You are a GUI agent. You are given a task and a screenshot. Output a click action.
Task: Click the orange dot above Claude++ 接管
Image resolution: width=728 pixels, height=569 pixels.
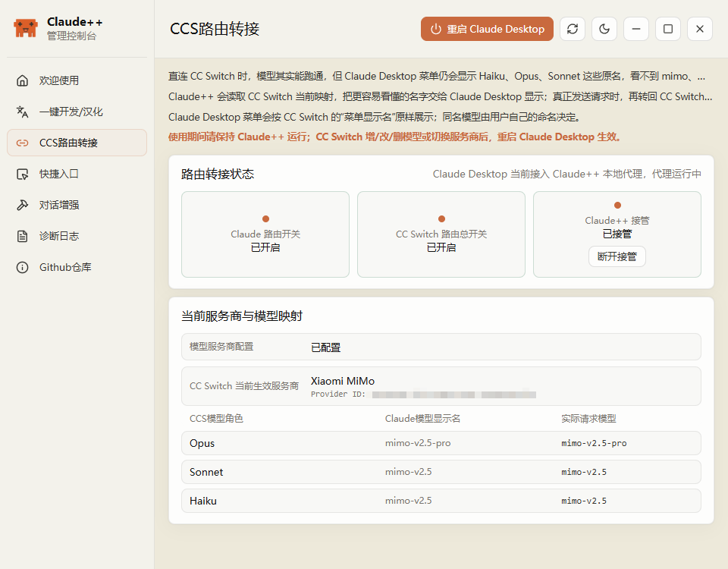pos(617,206)
